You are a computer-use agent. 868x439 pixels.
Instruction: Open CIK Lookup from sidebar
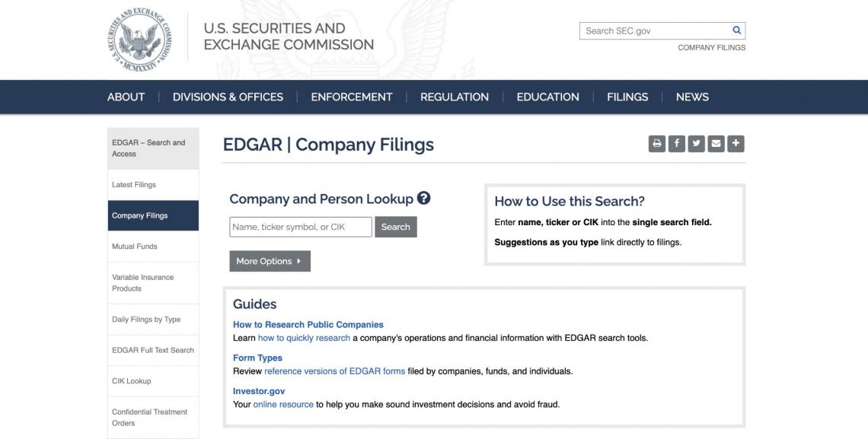[132, 381]
